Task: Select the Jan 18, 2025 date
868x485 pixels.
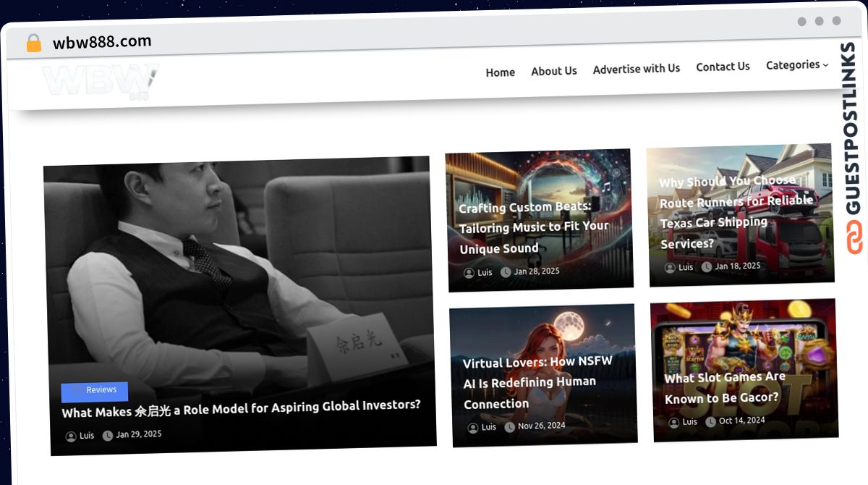Action: [x=738, y=266]
